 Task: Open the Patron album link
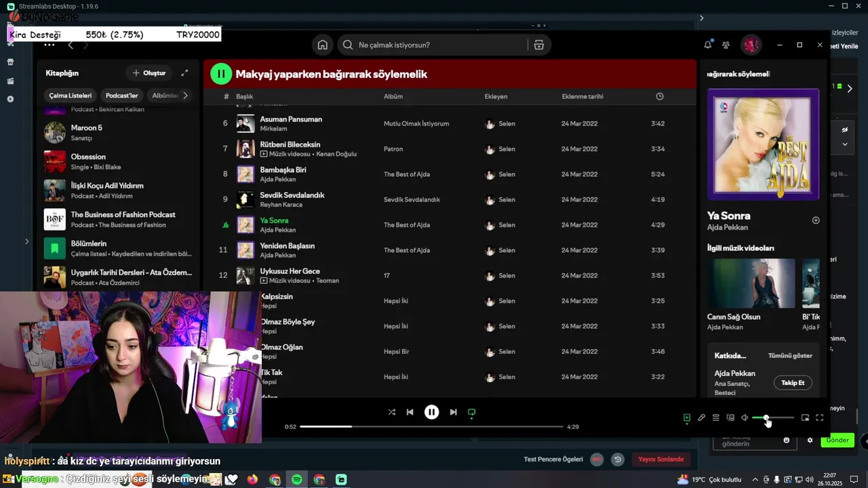click(x=393, y=148)
